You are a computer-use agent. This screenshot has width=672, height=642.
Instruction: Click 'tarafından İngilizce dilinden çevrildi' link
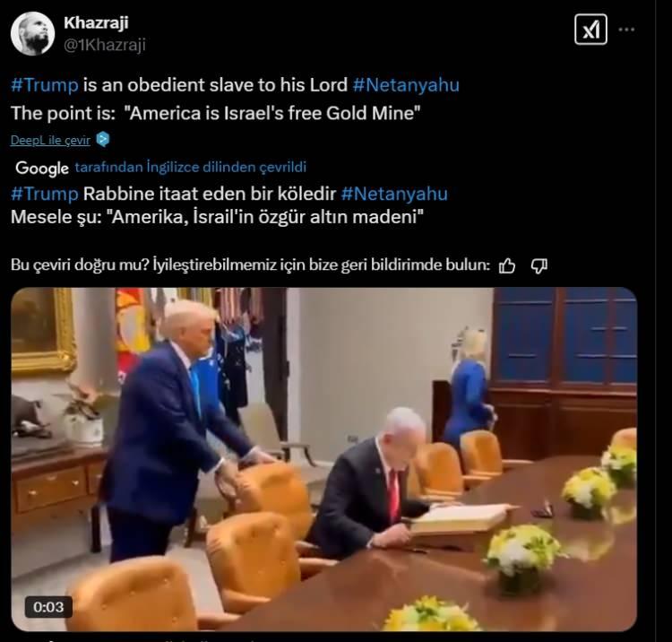pyautogui.click(x=191, y=167)
